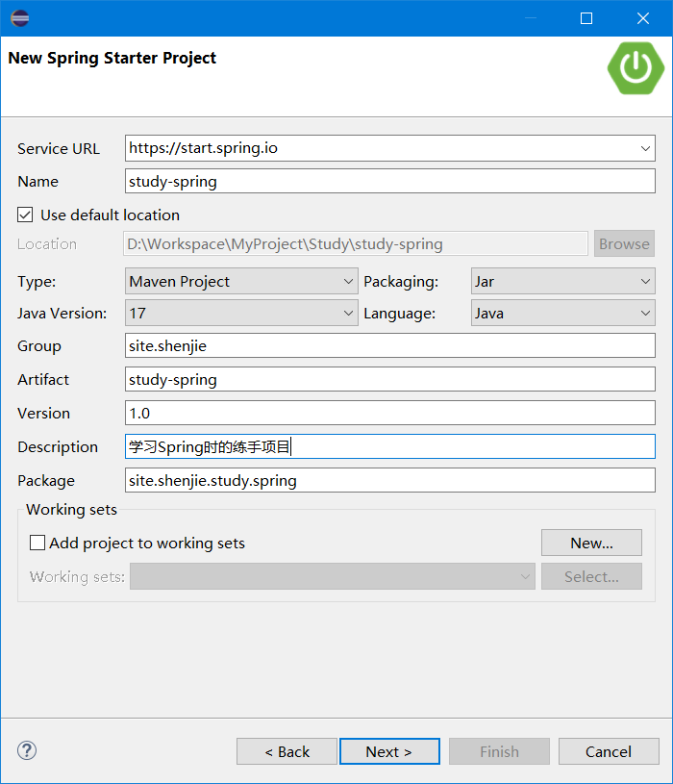Open the help question mark icon

(26, 750)
